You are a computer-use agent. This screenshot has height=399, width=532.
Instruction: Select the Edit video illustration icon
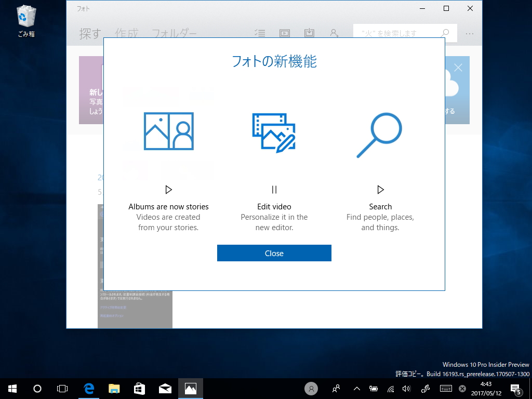click(274, 132)
